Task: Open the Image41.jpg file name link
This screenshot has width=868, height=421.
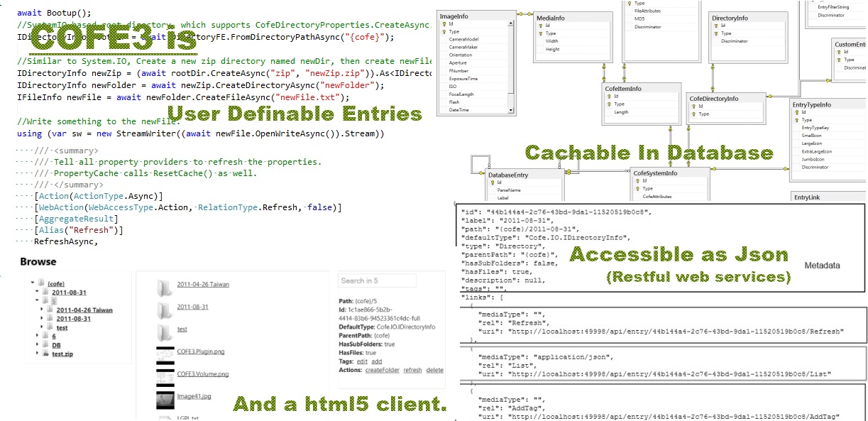Action: (194, 396)
